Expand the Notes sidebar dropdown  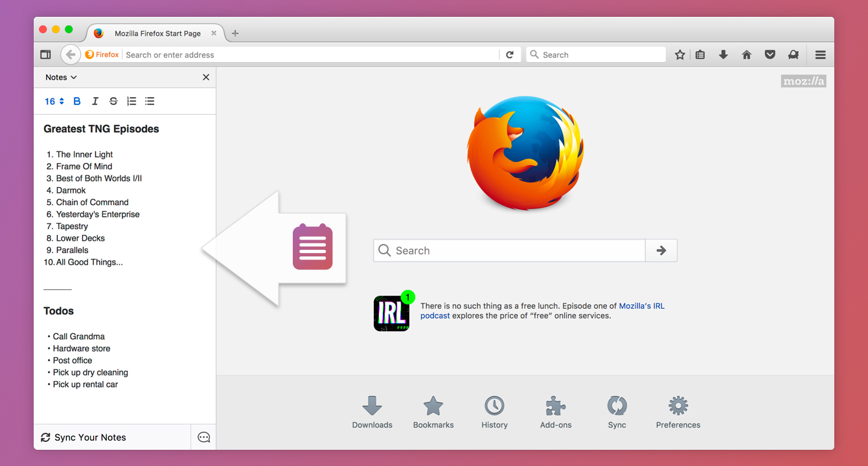61,77
